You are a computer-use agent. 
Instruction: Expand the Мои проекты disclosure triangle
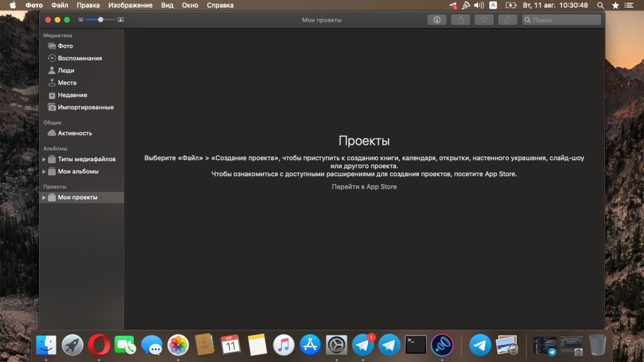click(44, 197)
